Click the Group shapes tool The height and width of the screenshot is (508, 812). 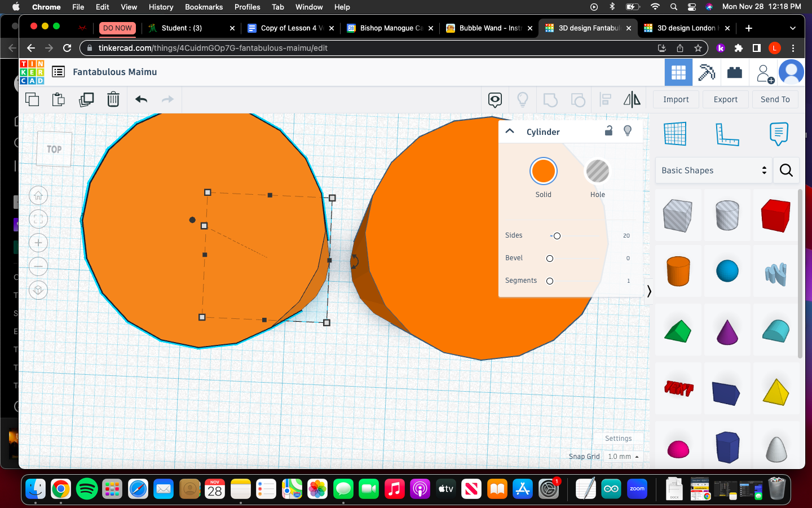coord(550,100)
